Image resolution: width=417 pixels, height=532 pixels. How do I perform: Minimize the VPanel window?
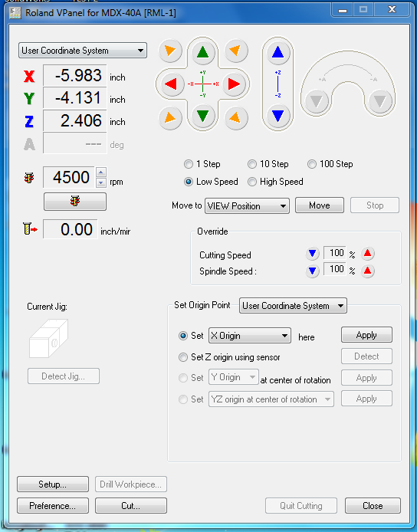click(343, 10)
